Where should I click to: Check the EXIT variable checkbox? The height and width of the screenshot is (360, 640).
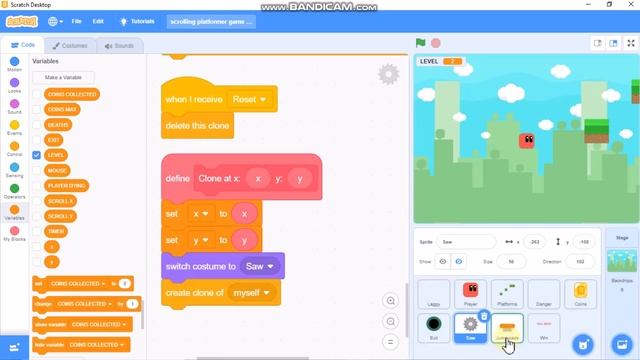[37, 140]
